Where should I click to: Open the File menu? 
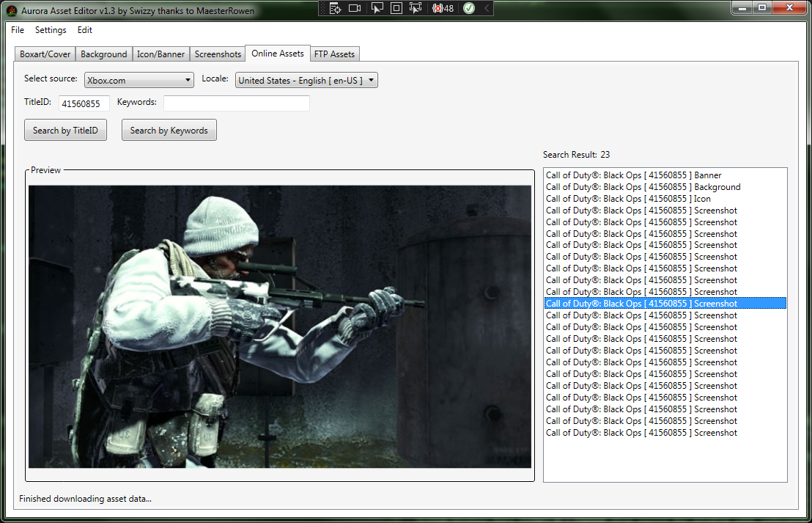click(x=18, y=30)
